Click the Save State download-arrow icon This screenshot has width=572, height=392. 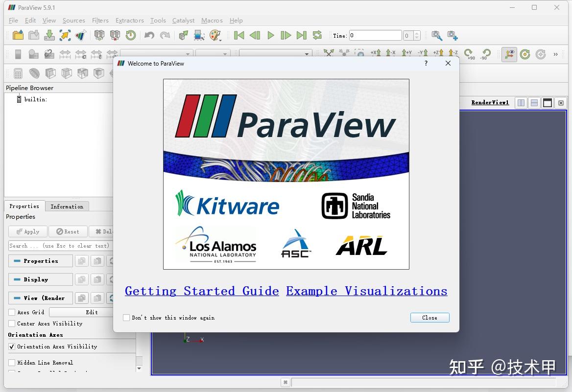[49, 35]
